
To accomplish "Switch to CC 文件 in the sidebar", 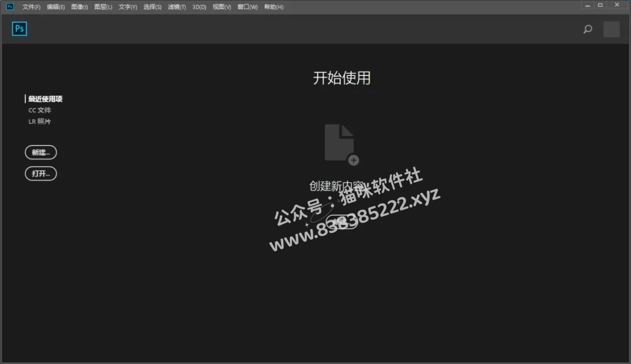I will coord(40,110).
